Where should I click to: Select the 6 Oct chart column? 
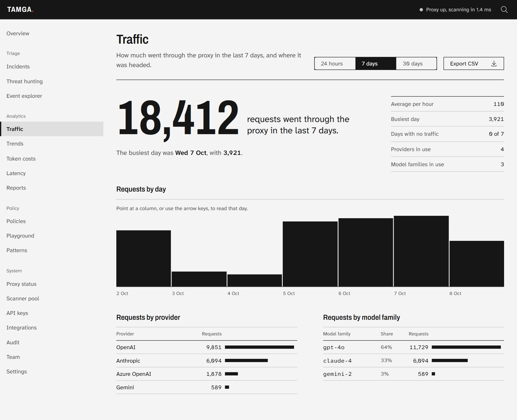coord(366,252)
